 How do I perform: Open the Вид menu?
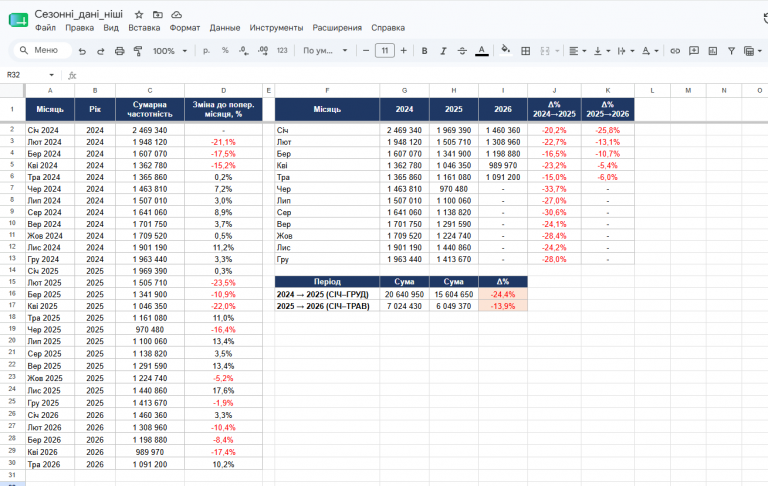pyautogui.click(x=111, y=28)
